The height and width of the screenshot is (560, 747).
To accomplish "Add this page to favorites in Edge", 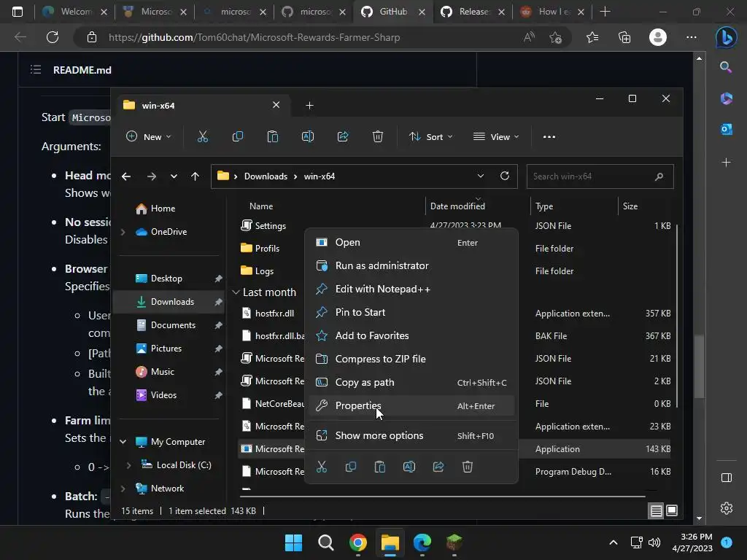I will pyautogui.click(x=555, y=38).
